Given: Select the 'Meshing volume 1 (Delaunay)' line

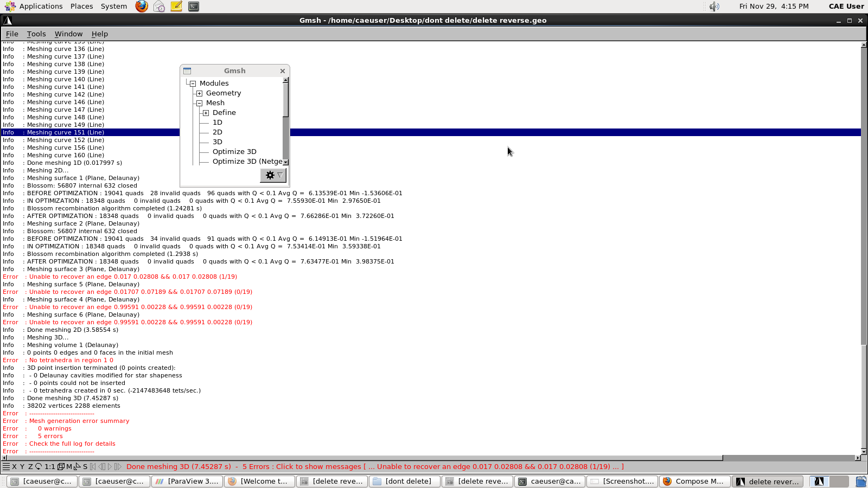Looking at the screenshot, I should pos(73,345).
